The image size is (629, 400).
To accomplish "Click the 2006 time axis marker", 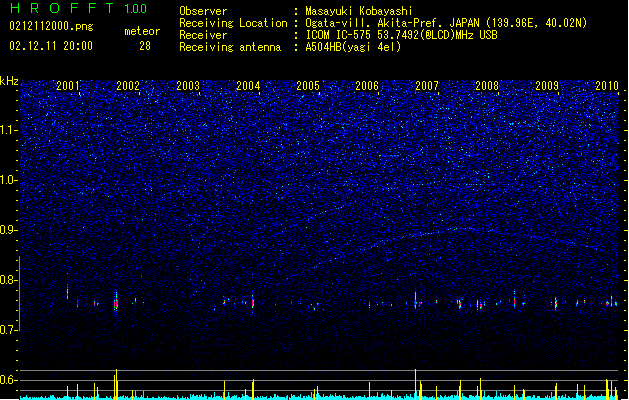I will [x=367, y=85].
